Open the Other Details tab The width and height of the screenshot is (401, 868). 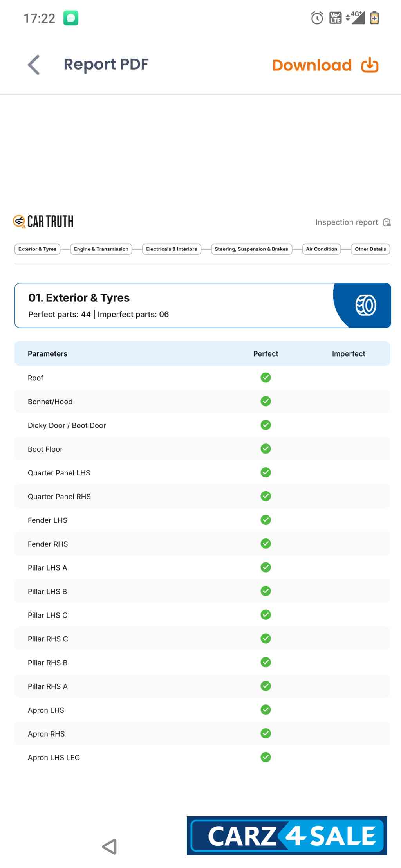[x=370, y=249]
